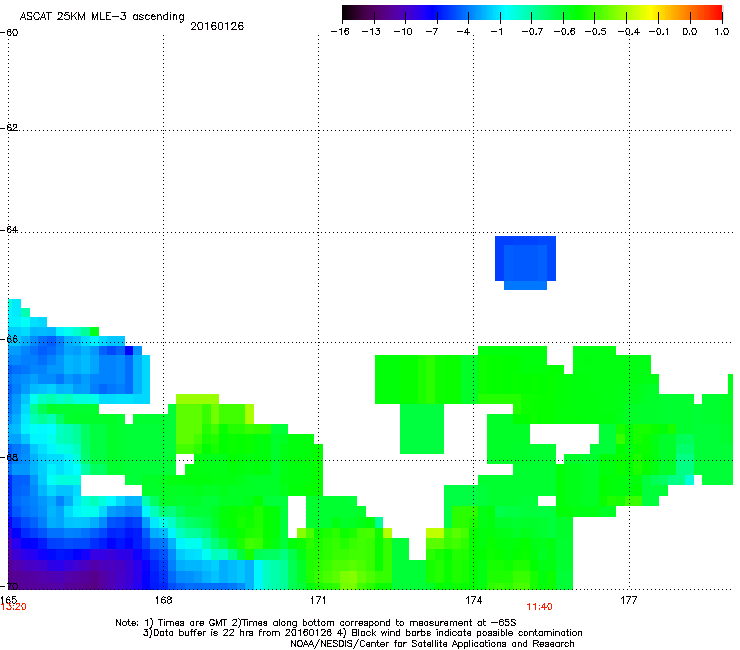The width and height of the screenshot is (740, 650).
Task: Click the red end of the color bar
Action: pyautogui.click(x=715, y=13)
